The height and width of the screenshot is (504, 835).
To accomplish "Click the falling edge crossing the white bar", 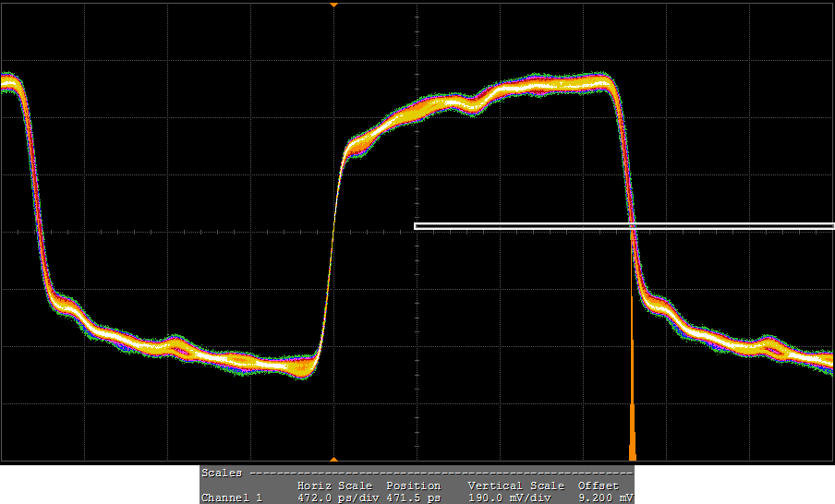I will pos(633,225).
